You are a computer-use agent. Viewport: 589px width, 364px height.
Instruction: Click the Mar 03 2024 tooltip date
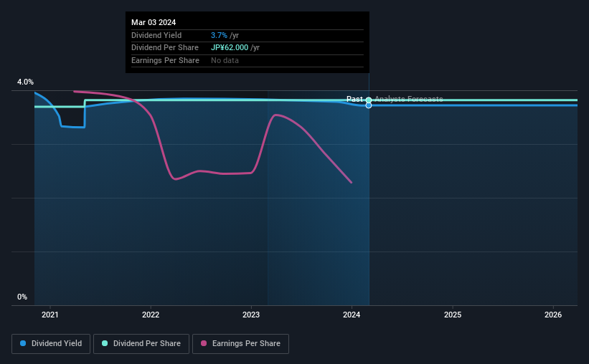[x=154, y=22]
